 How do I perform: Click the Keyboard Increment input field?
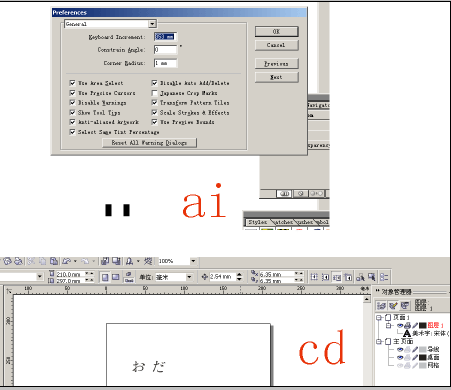(x=165, y=37)
